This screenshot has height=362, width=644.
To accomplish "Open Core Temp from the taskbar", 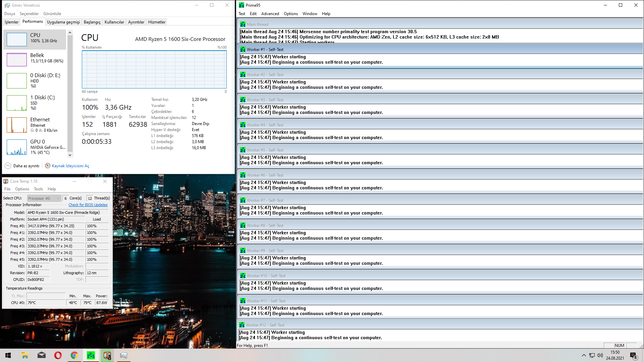I will point(107,355).
